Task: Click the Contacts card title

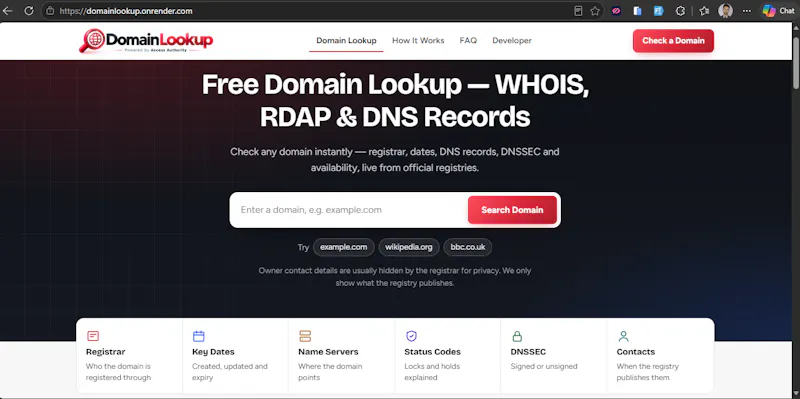Action: 636,352
